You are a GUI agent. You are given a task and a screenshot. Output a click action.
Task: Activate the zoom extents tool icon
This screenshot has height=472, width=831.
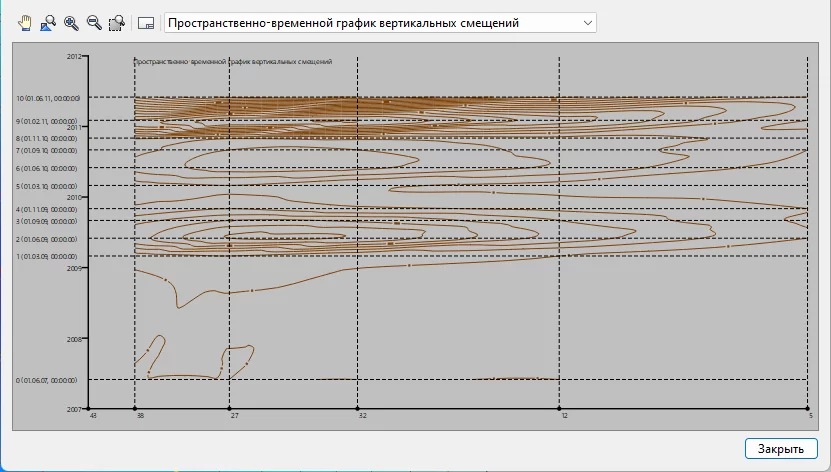[x=48, y=23]
